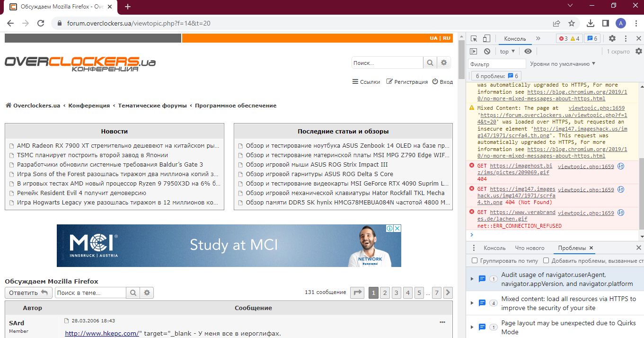Open the tab search chevron in title bar

(570, 5)
